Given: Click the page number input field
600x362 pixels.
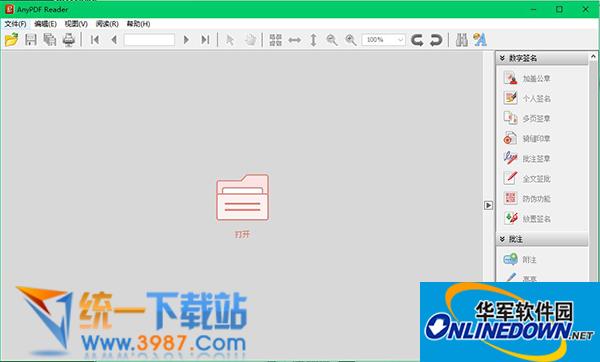Looking at the screenshot, I should pos(149,39).
